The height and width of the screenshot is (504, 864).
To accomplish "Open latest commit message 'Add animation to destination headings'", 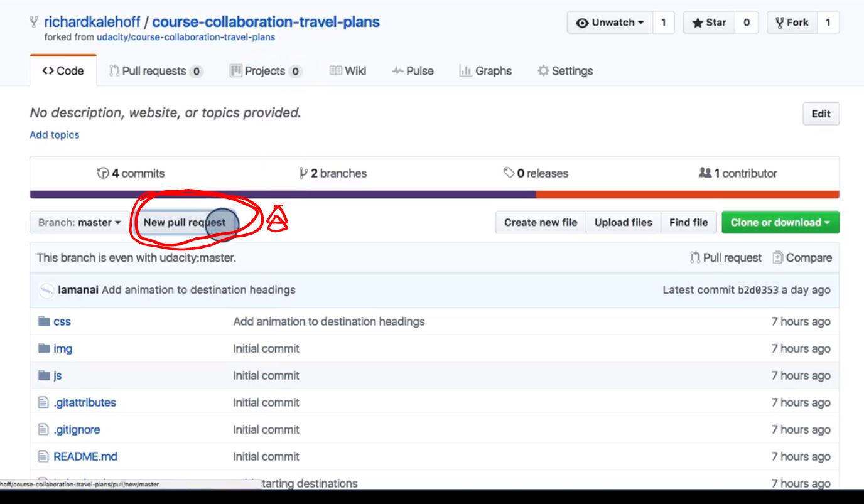I will click(198, 290).
